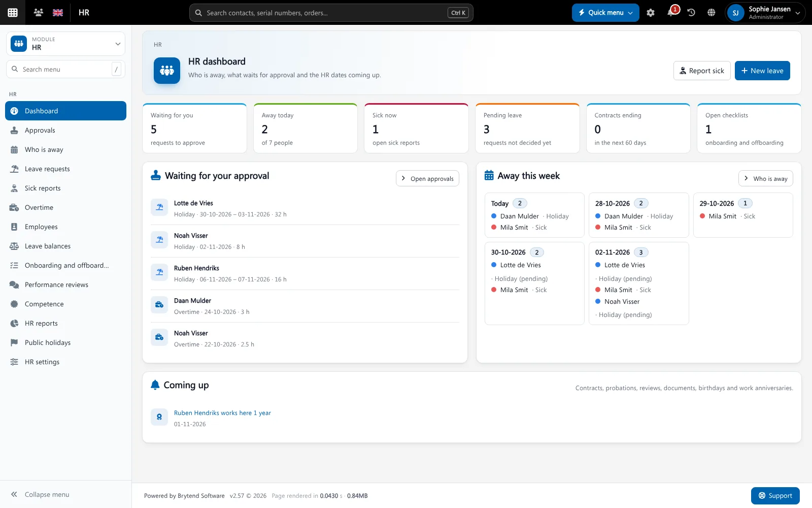Viewport: 812px width, 508px height.
Task: Click the Coming up bell icon
Action: point(155,385)
